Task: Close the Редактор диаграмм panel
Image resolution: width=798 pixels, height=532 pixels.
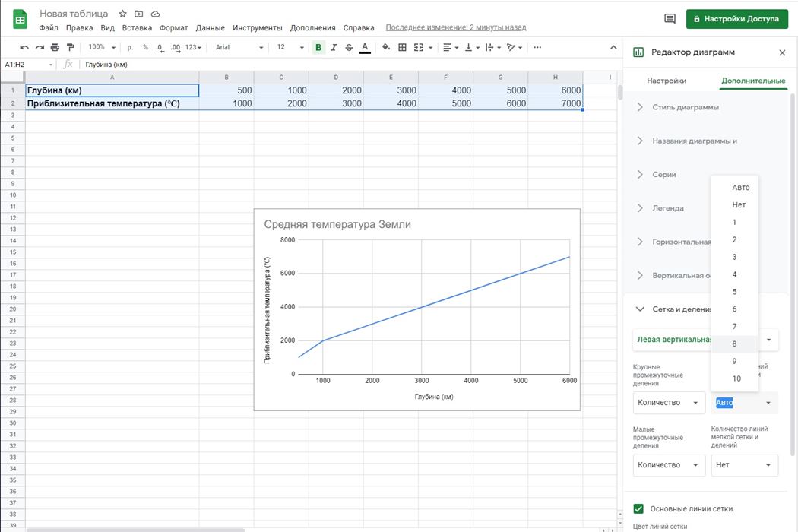Action: click(x=782, y=52)
